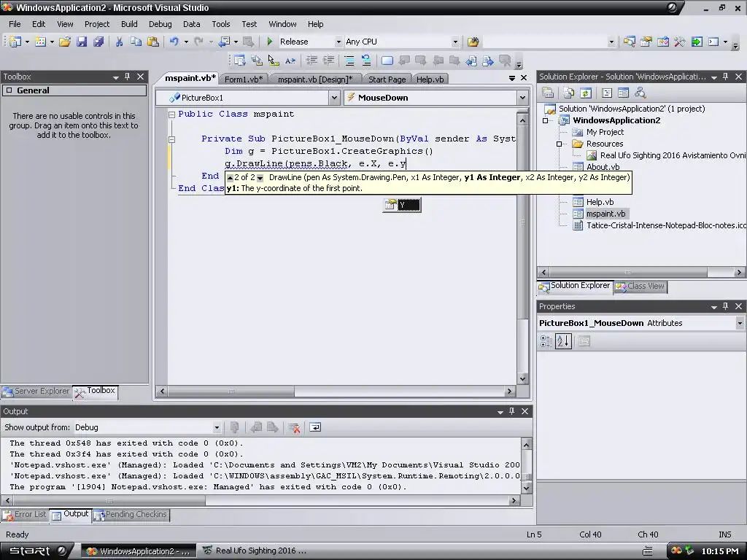
Task: Collapse the General group in Toolbox
Action: pos(9,90)
